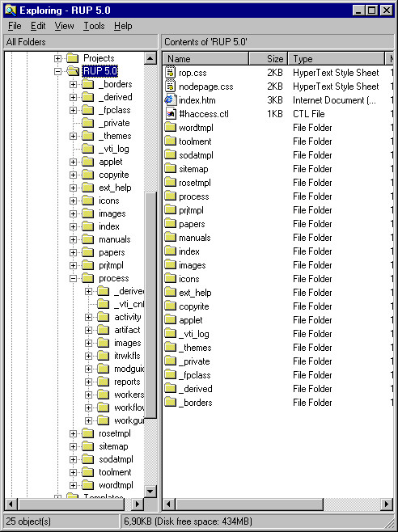Image resolution: width=398 pixels, height=532 pixels.
Task: Sort by the Type column header
Action: pyautogui.click(x=337, y=59)
